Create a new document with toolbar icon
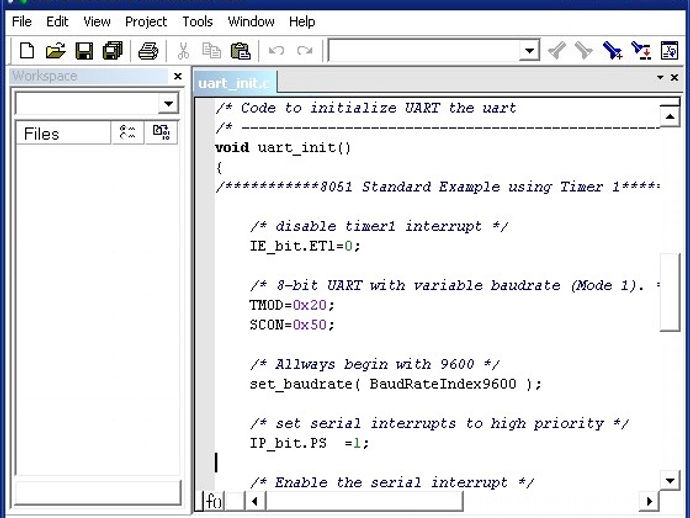 coord(27,51)
